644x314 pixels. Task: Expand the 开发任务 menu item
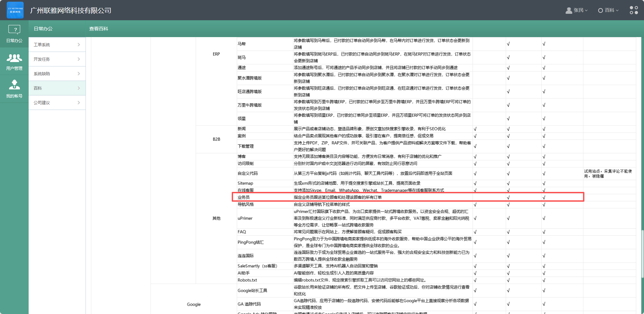57,59
